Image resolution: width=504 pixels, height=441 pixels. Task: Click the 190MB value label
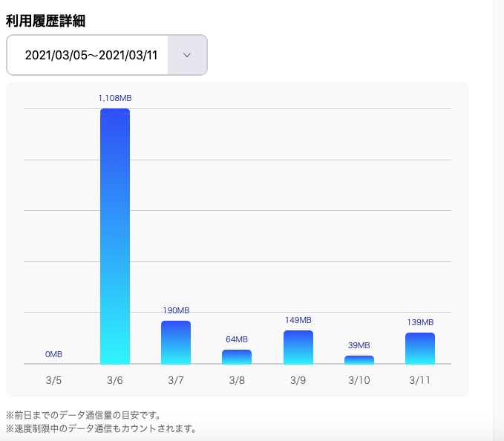pyautogui.click(x=176, y=310)
